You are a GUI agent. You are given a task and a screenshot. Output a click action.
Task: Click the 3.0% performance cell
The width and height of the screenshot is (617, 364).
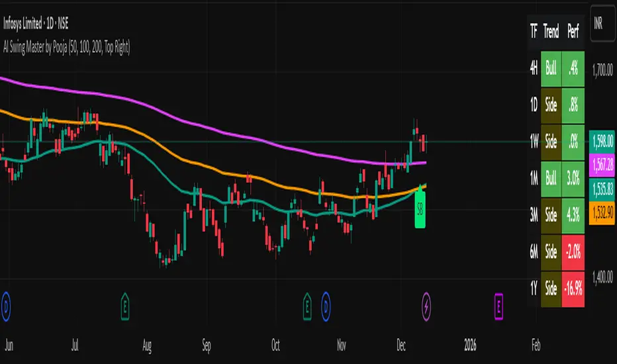point(573,179)
